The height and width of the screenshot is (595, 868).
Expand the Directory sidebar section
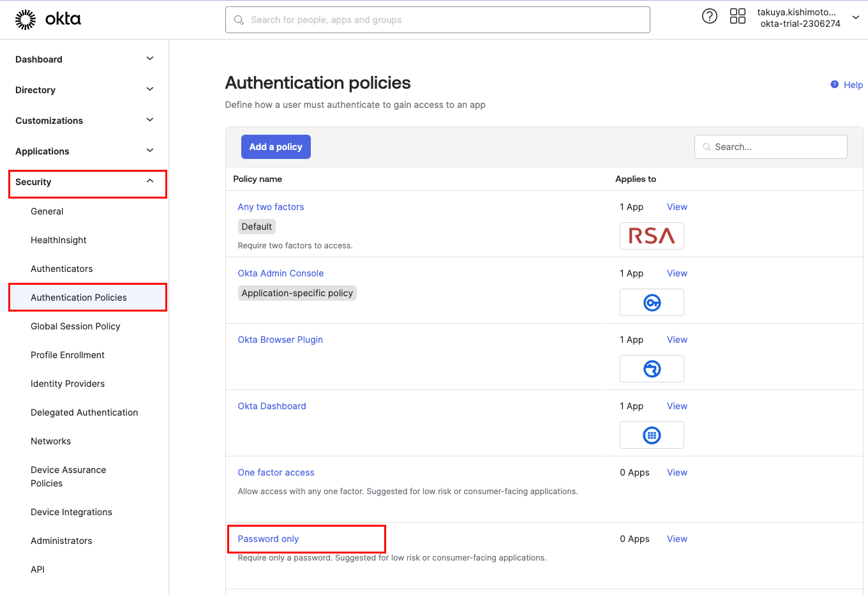(149, 89)
